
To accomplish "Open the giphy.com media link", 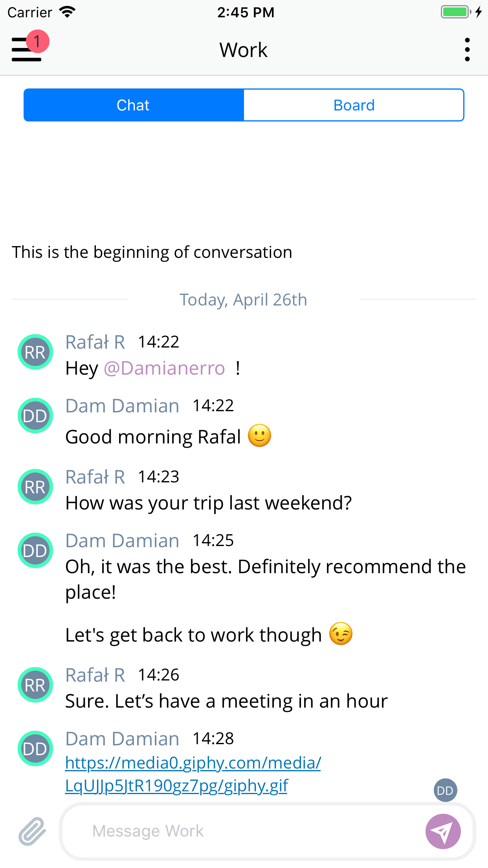I will coord(193,774).
